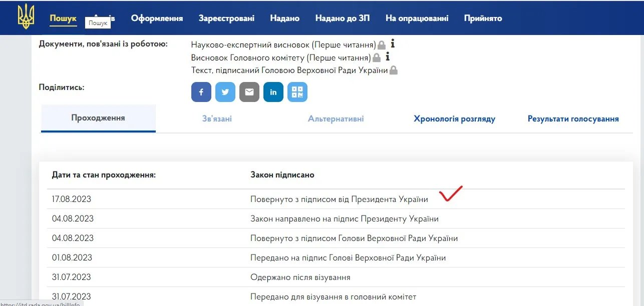This screenshot has height=306, width=644.
Task: Switch to Хронологія розгляду tab
Action: tap(454, 119)
